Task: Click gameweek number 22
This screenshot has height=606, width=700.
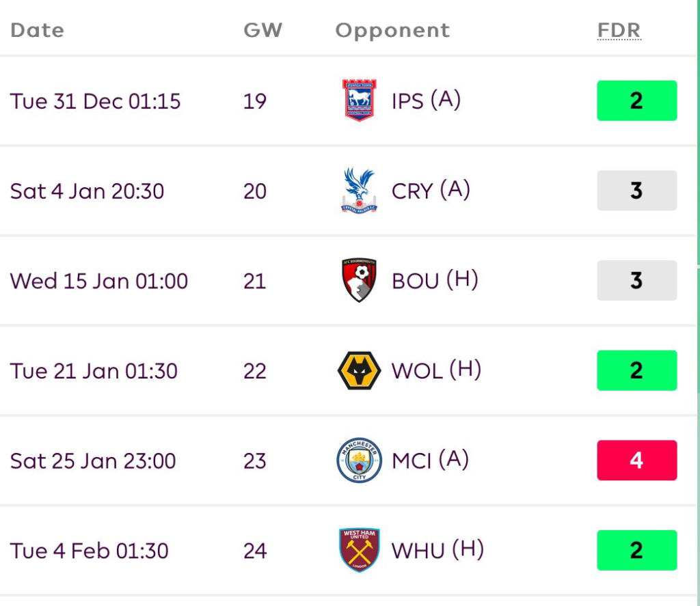Action: point(254,371)
